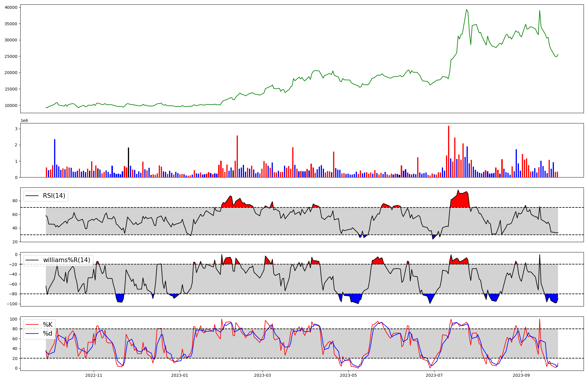Viewport: 588px width, 382px height.
Task: Click the 2023-07 x-axis date label
Action: click(434, 375)
